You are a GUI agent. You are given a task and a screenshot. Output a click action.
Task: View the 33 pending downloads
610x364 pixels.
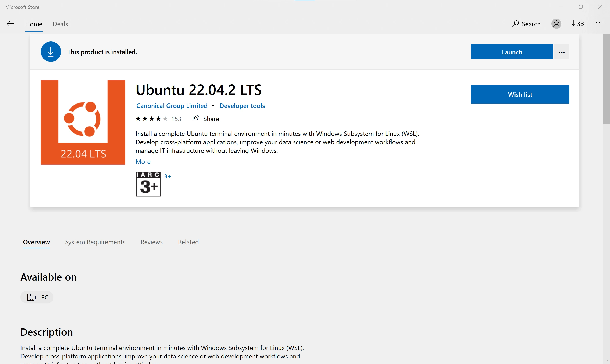point(577,24)
